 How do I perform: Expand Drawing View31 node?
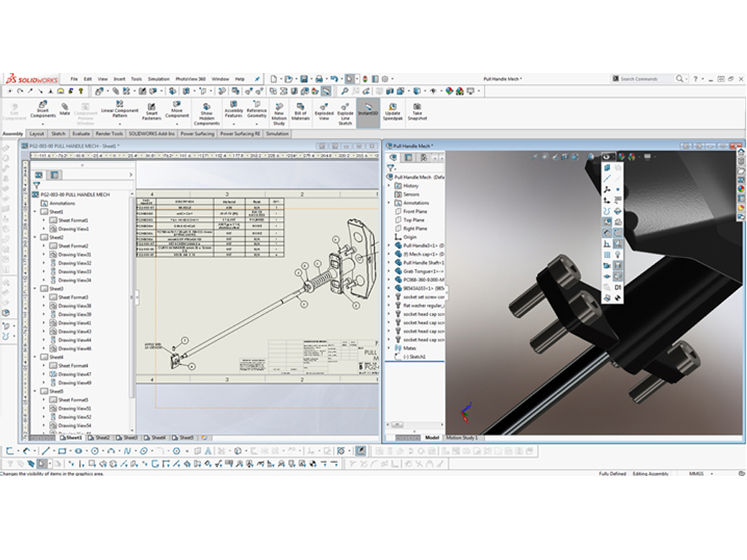click(x=44, y=254)
